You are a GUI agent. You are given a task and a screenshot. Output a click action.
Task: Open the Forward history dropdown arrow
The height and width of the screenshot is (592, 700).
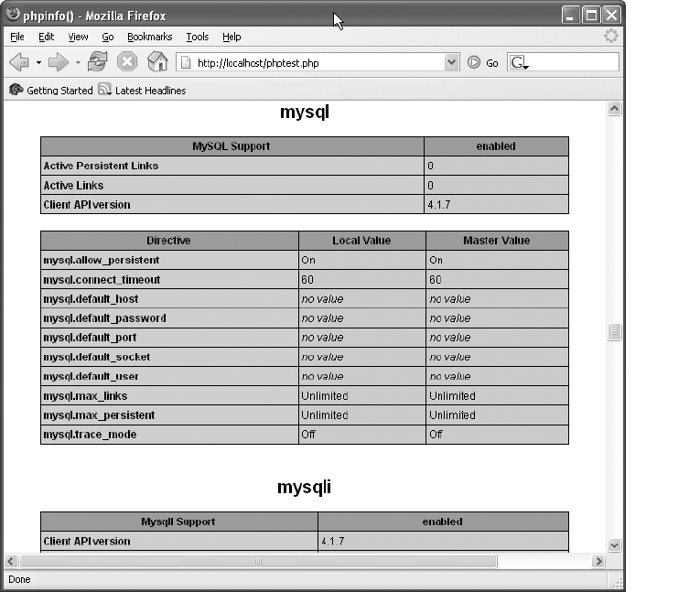78,62
